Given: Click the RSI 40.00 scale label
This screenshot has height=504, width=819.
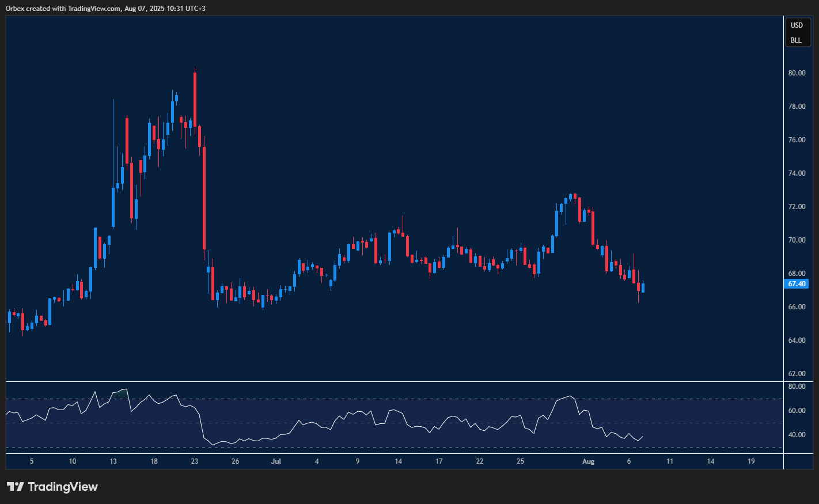Looking at the screenshot, I should point(797,435).
